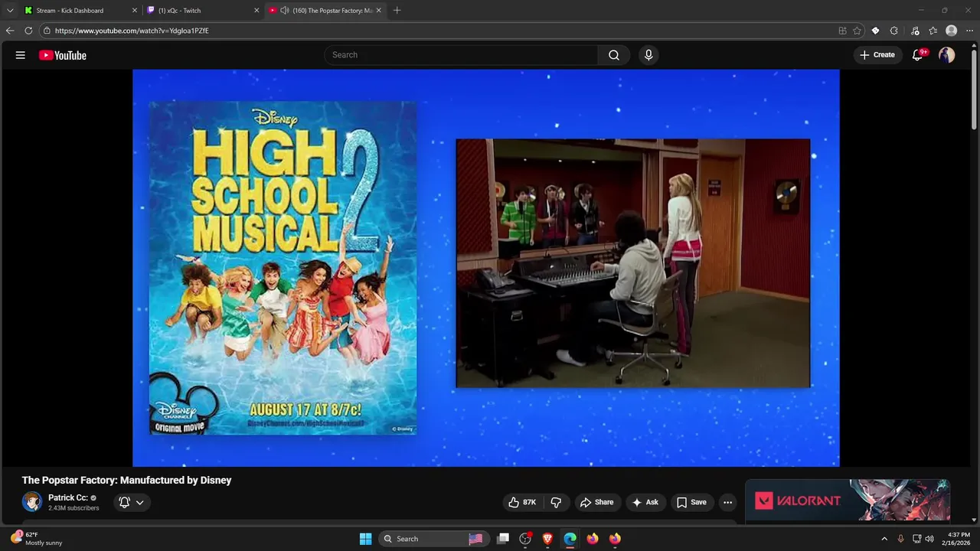This screenshot has width=980, height=551.
Task: Click the taskbar Search box
Action: click(434, 539)
